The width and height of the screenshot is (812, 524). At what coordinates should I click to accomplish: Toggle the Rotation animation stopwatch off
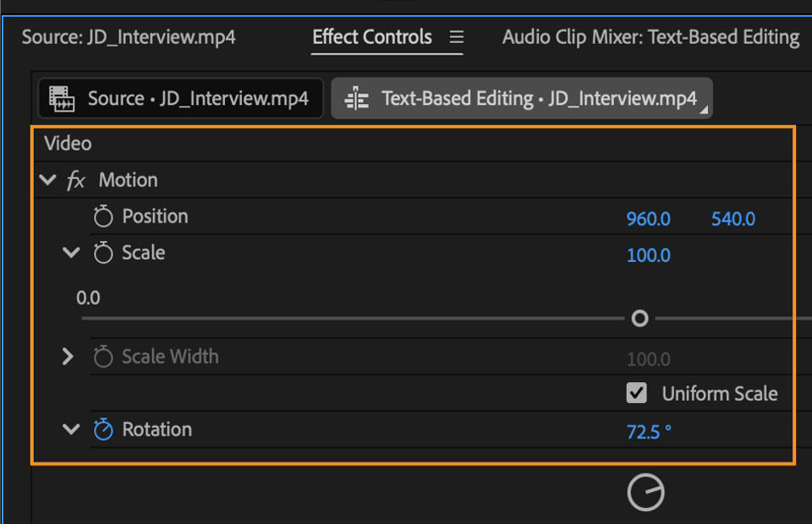point(103,428)
